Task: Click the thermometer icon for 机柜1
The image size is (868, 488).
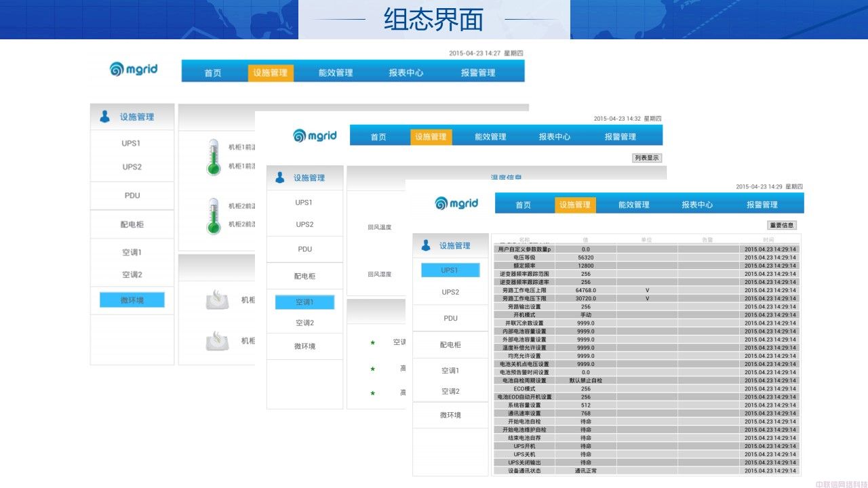Action: 214,157
